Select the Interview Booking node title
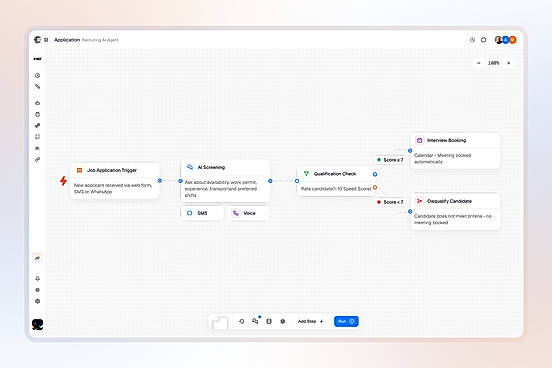The image size is (552, 368). [x=446, y=140]
